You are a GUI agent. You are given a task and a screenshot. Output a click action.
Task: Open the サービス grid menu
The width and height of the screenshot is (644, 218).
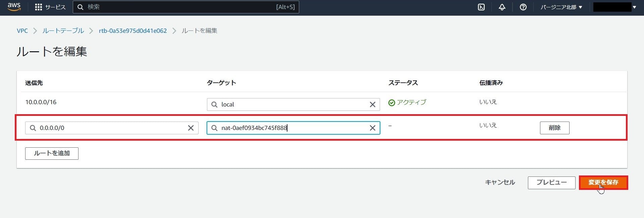click(x=50, y=7)
